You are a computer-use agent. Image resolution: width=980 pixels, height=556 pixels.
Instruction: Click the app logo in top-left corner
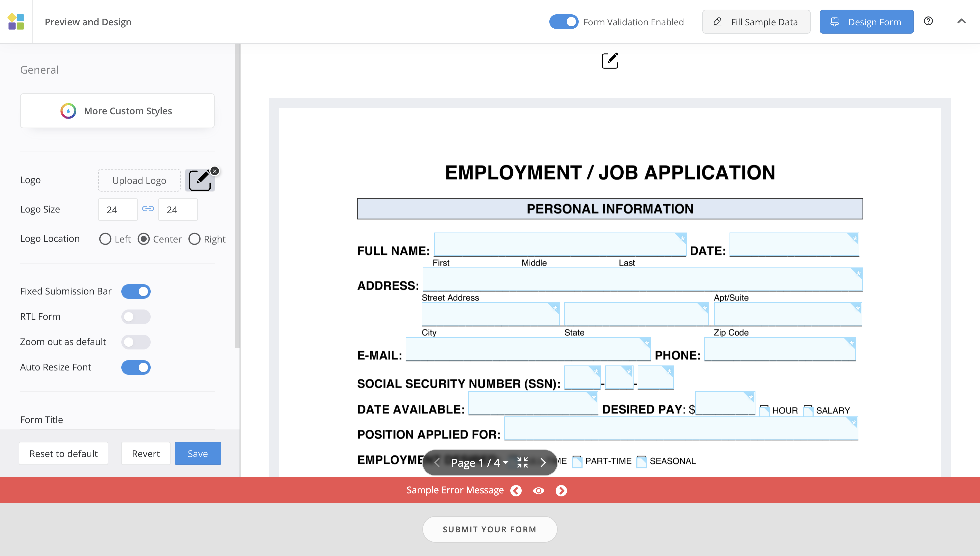(16, 22)
